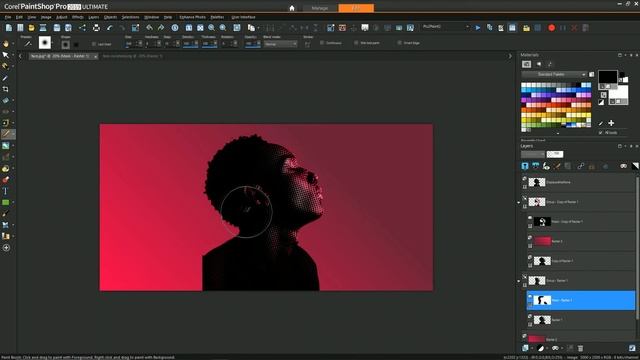Click the Share icon
This screenshot has height=360, width=640.
tap(82, 28)
